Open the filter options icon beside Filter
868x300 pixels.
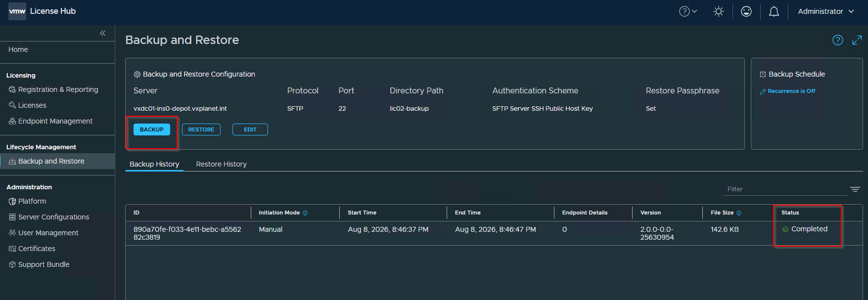point(855,189)
